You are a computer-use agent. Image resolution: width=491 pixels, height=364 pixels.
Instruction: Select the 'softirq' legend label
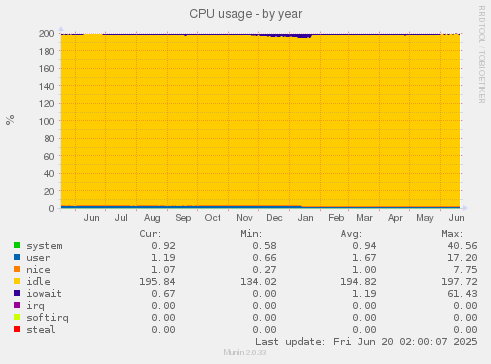click(47, 318)
